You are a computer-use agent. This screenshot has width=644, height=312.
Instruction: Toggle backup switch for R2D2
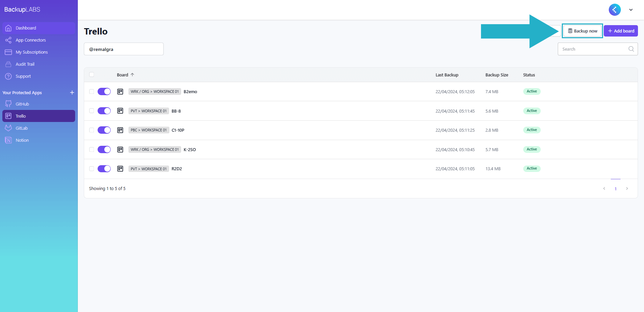[104, 169]
